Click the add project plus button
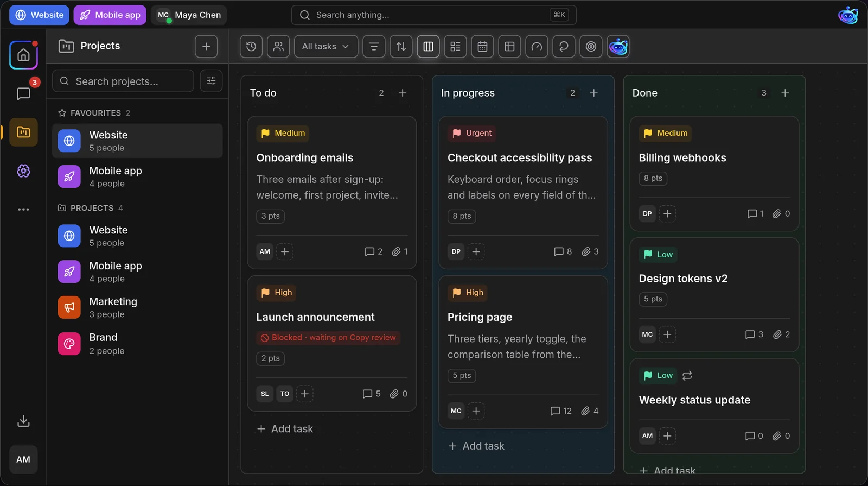 206,46
